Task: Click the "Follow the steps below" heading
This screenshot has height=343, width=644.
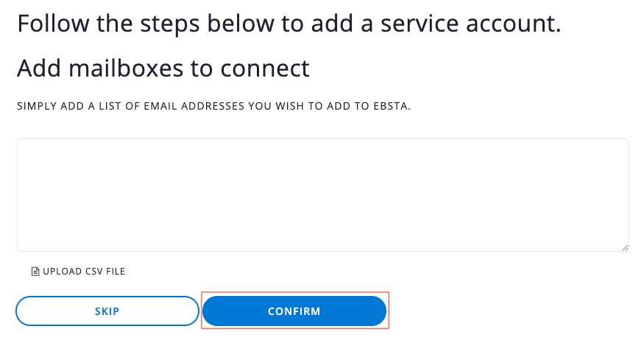Action: [289, 24]
